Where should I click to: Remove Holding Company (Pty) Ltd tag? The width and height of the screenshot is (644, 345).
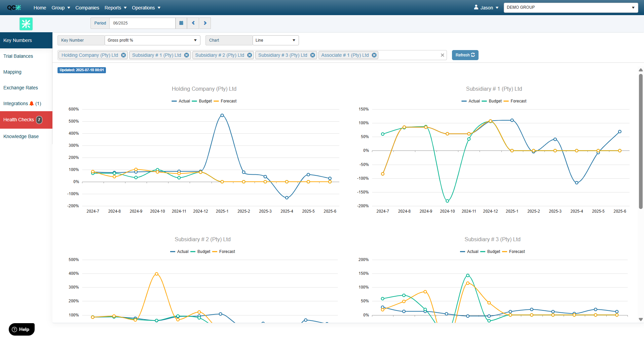123,55
